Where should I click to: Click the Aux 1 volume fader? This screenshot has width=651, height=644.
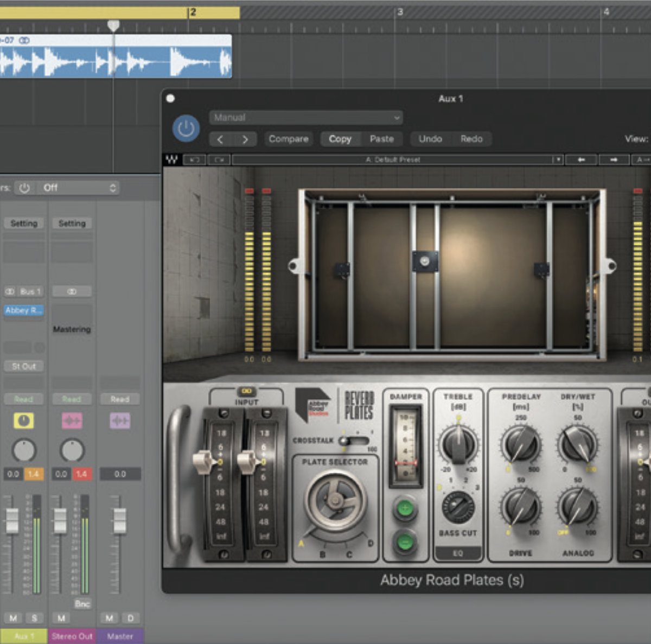click(x=12, y=520)
